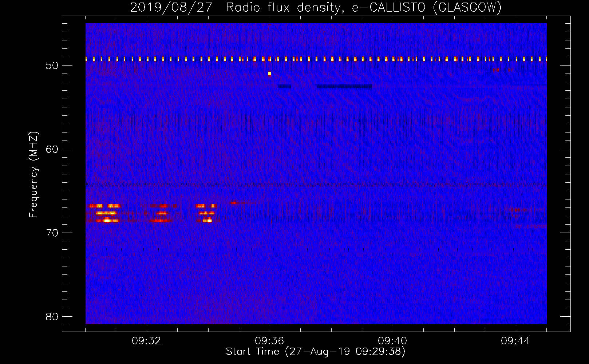Click the '2019/08/27' date in the title
Image resolution: width=589 pixels, height=364 pixels.
[x=171, y=7]
